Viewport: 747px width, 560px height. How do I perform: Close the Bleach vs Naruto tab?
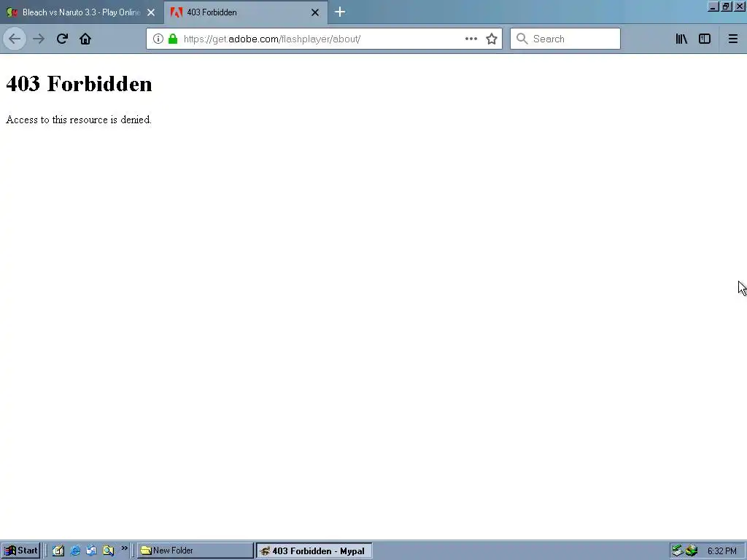tap(151, 12)
